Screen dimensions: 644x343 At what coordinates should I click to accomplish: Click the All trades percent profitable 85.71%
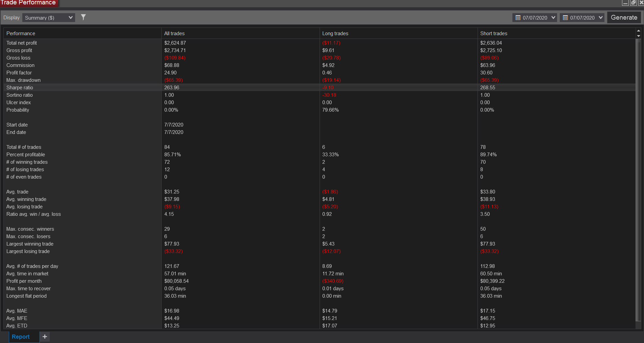tap(172, 155)
